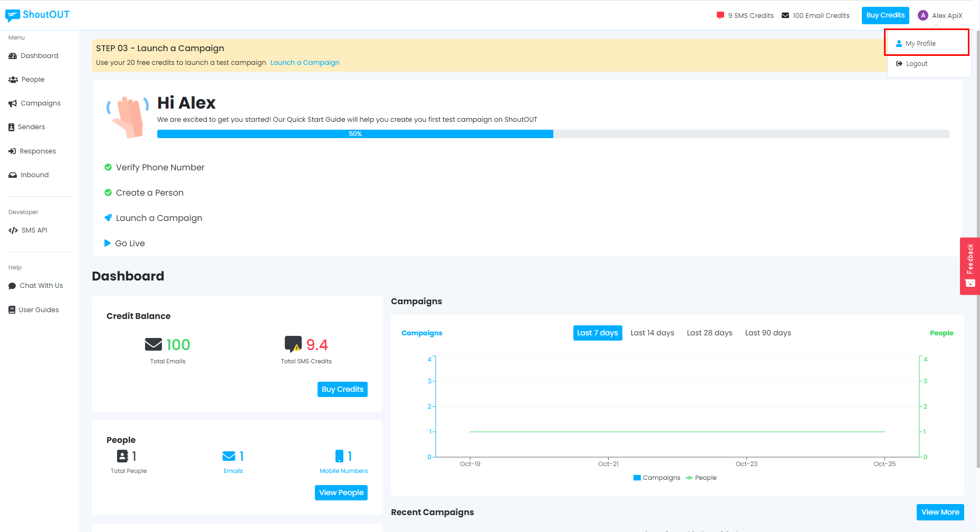Select Last 7 days chart range
Screen dimensions: 980x532
coord(598,333)
